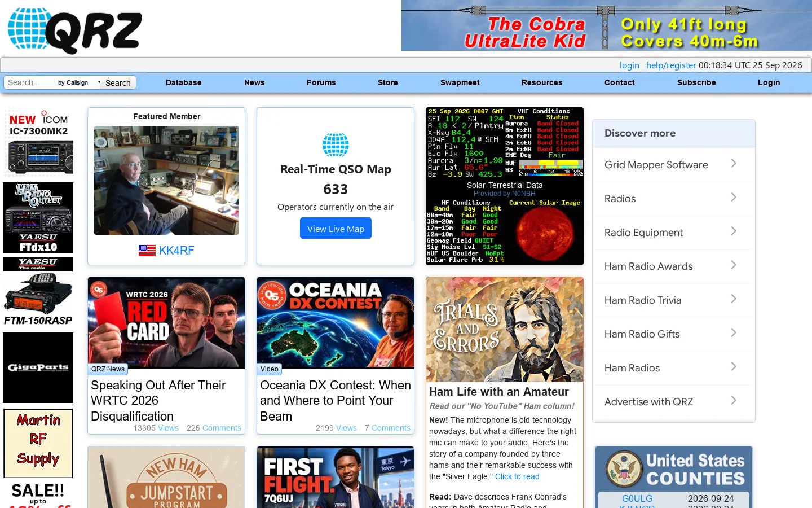
Task: Click the US flag beside KK4RF
Action: 147,251
